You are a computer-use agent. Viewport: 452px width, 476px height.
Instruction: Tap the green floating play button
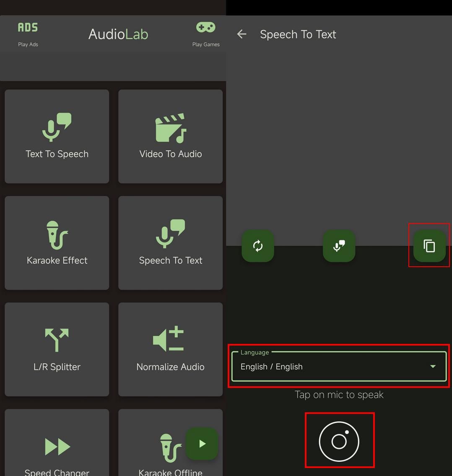coord(202,444)
